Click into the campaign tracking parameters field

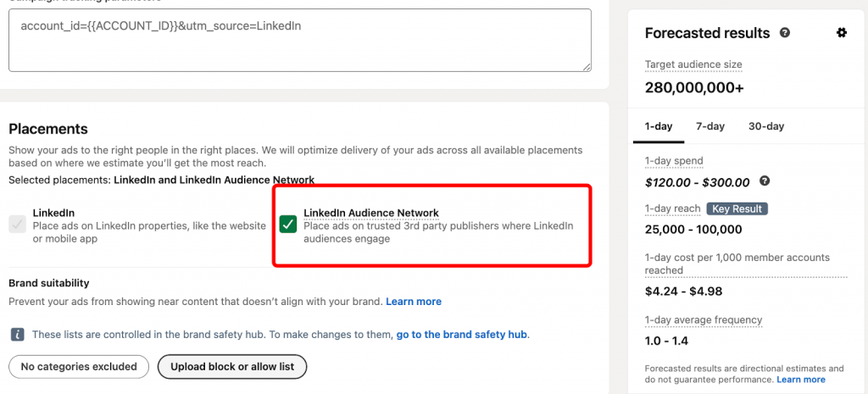click(x=299, y=40)
